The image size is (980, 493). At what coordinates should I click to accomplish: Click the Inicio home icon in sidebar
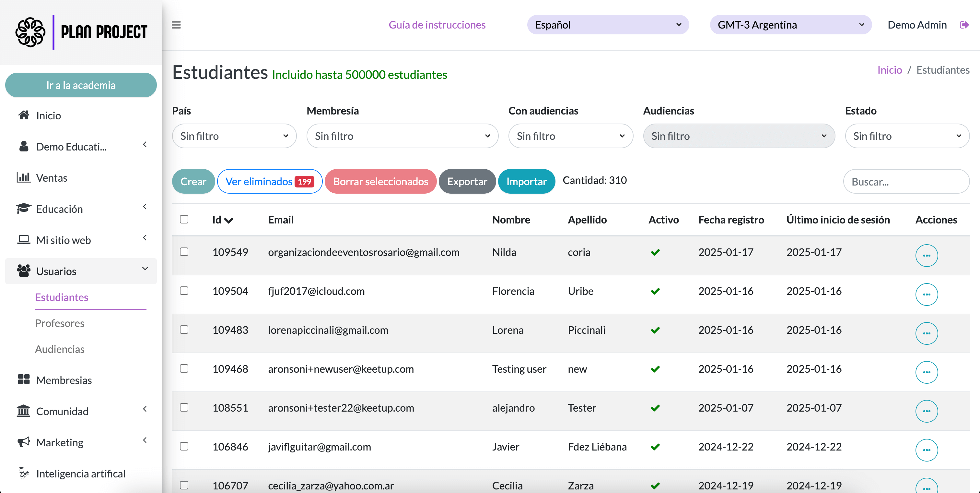[24, 115]
